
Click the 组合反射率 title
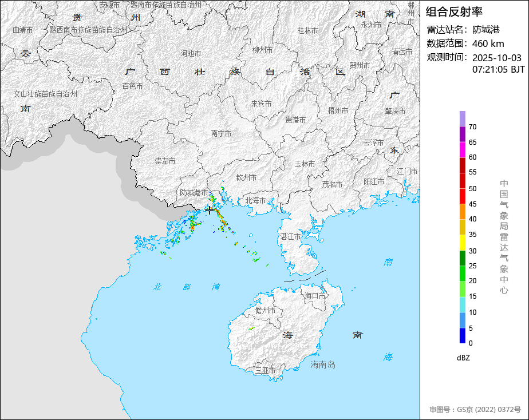(x=454, y=12)
